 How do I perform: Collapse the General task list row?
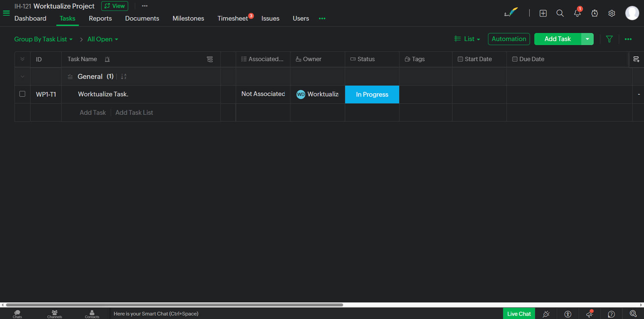22,77
